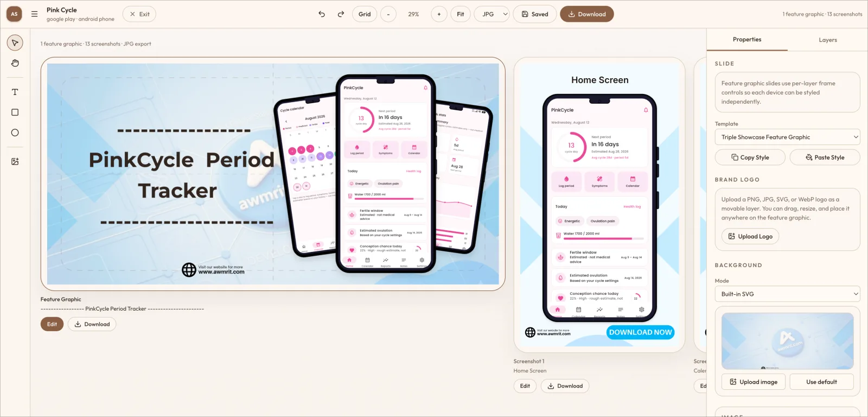The height and width of the screenshot is (417, 868).
Task: Expand the Triple Showcase Feature Graphic template dropdown
Action: pos(787,137)
